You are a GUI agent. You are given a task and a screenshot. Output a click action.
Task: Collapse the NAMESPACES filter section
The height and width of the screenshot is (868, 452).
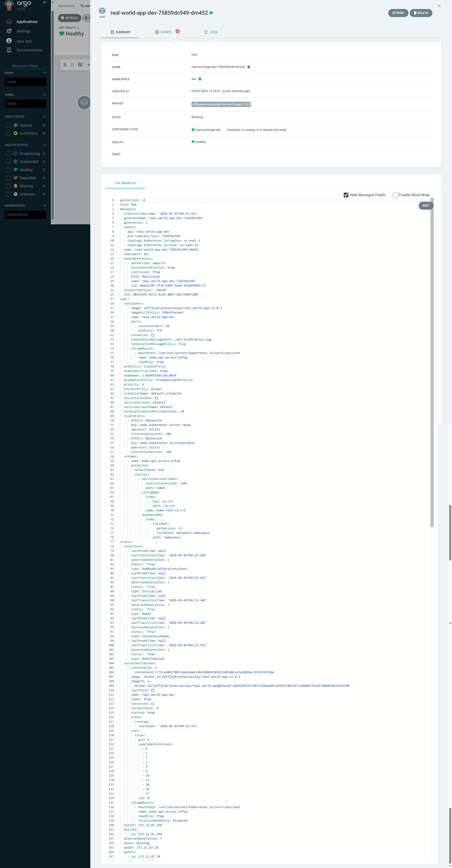44,205
